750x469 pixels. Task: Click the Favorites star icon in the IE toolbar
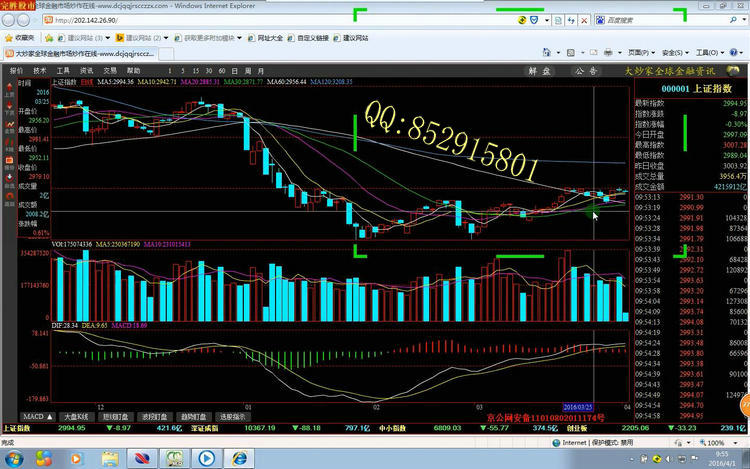pyautogui.click(x=10, y=37)
